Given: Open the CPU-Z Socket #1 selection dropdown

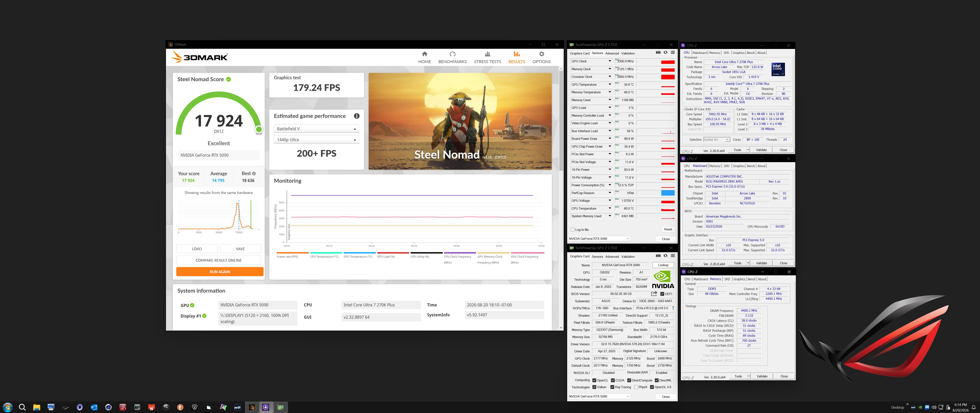Looking at the screenshot, I should [x=716, y=139].
